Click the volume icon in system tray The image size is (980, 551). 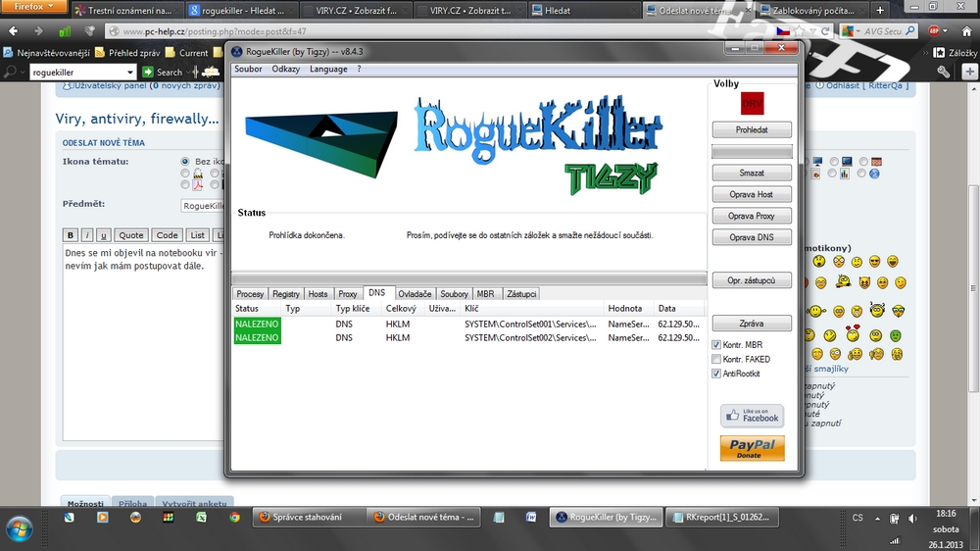913,519
